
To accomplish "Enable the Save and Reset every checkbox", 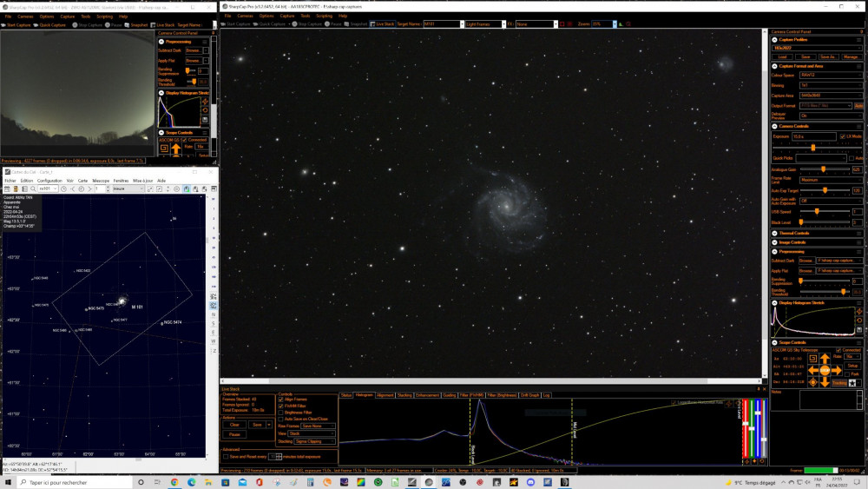I will (x=226, y=457).
